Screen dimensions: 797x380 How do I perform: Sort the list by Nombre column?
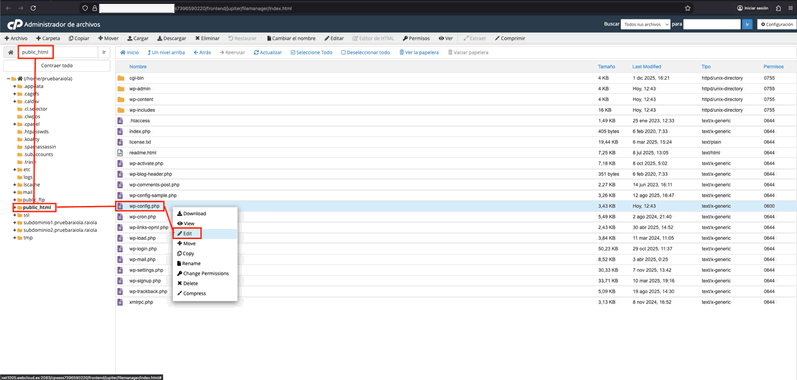coord(138,67)
